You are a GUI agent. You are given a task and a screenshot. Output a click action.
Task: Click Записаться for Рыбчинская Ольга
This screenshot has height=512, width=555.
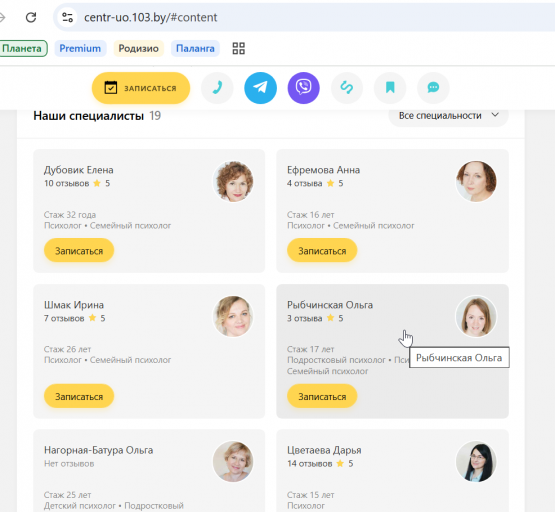[x=322, y=396]
